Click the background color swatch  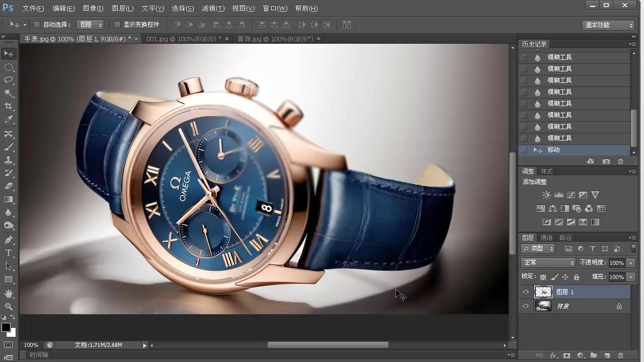pyautogui.click(x=13, y=333)
